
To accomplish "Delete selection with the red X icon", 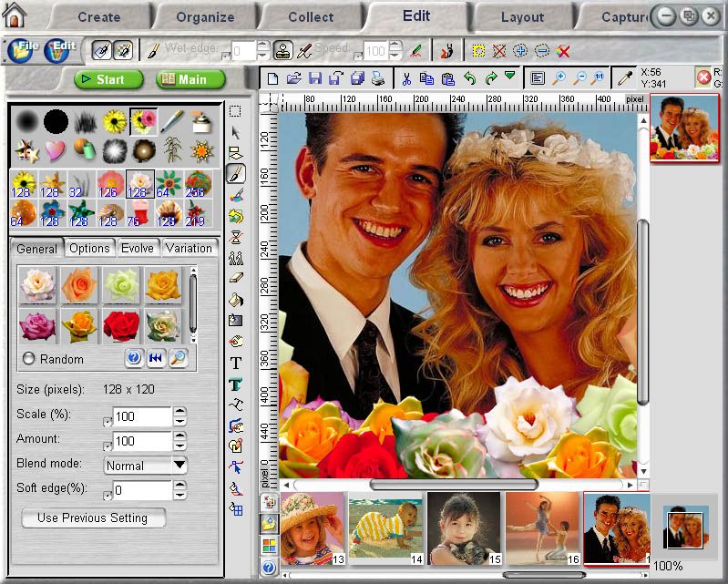I will 563,51.
